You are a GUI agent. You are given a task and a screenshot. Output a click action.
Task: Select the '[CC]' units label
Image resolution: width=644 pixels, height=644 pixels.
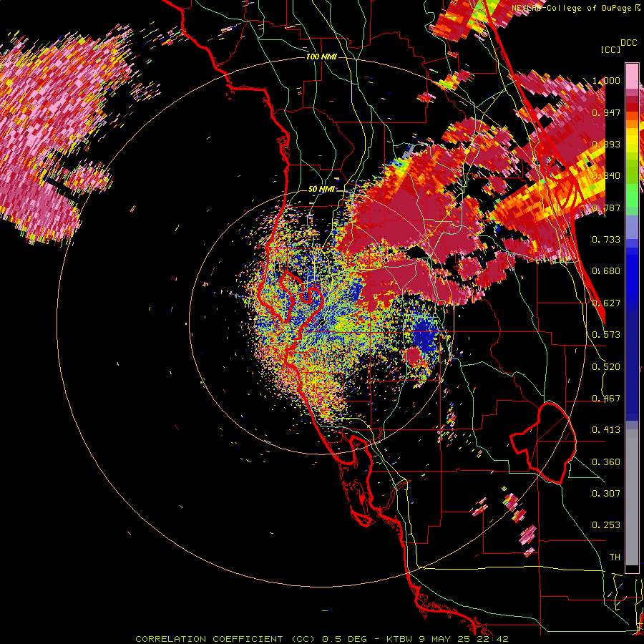pyautogui.click(x=610, y=49)
